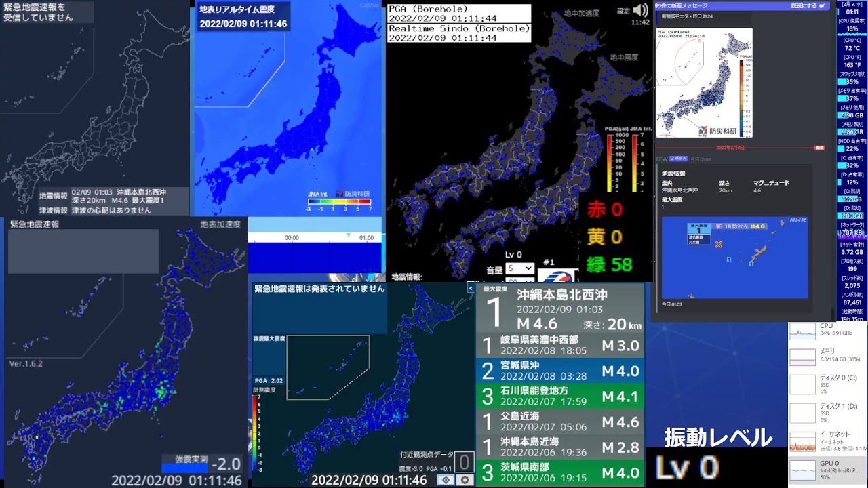Open the gear settings icon below map

(x=465, y=480)
